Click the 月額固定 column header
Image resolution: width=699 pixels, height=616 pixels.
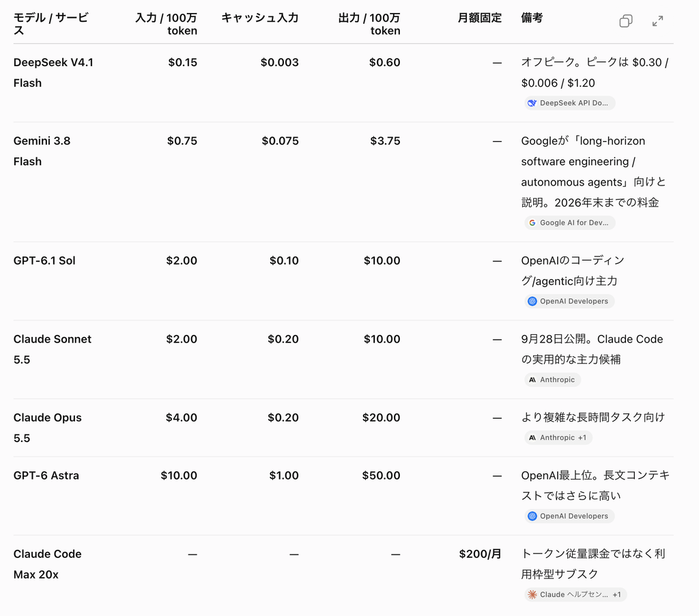[480, 18]
